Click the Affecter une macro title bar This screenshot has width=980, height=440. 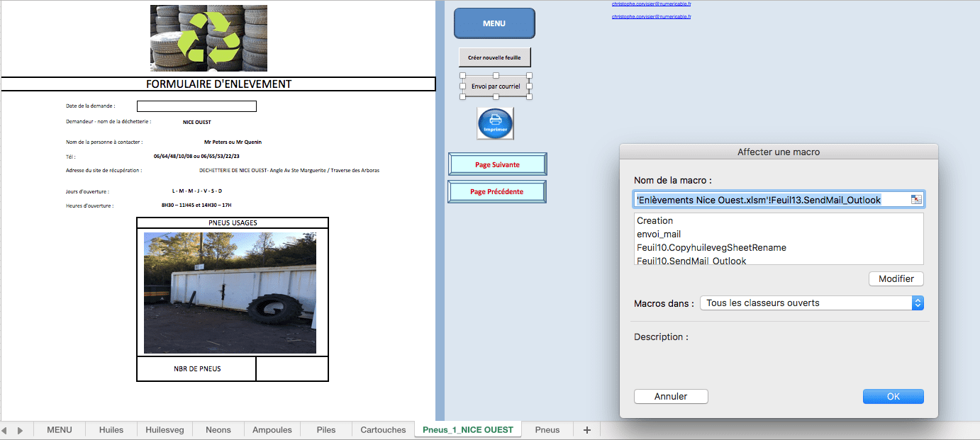click(x=779, y=152)
